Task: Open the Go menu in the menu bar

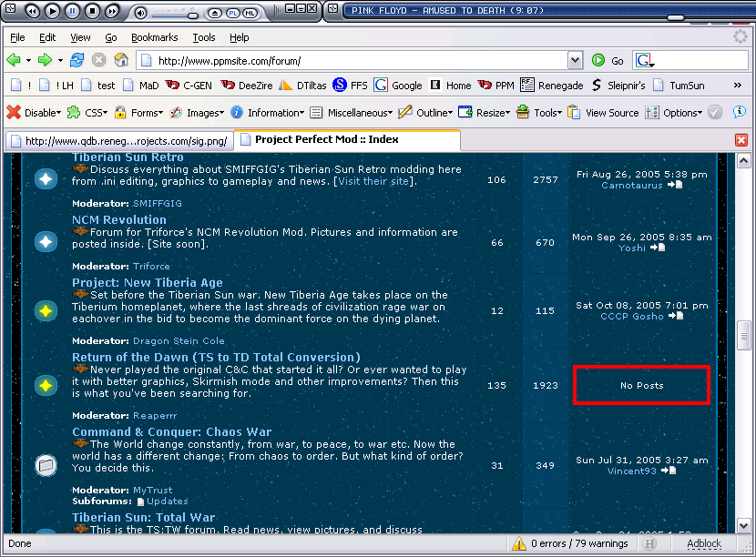Action: click(x=111, y=37)
